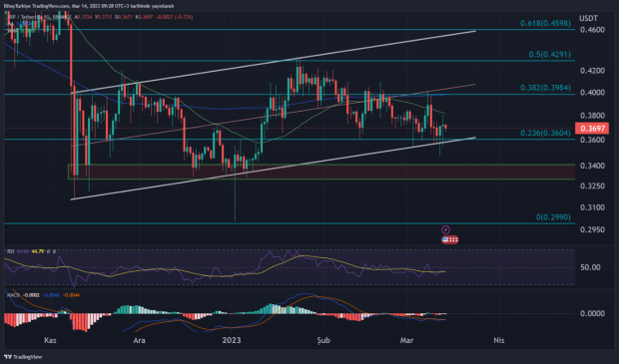Click the 0.4200 price axis value
This screenshot has height=364, width=619.
[592, 71]
